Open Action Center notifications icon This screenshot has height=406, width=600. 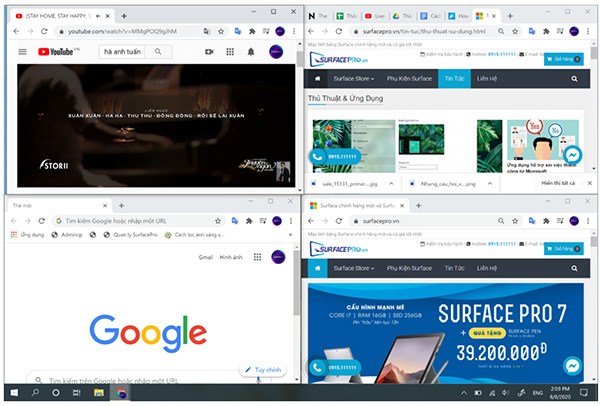tap(584, 393)
